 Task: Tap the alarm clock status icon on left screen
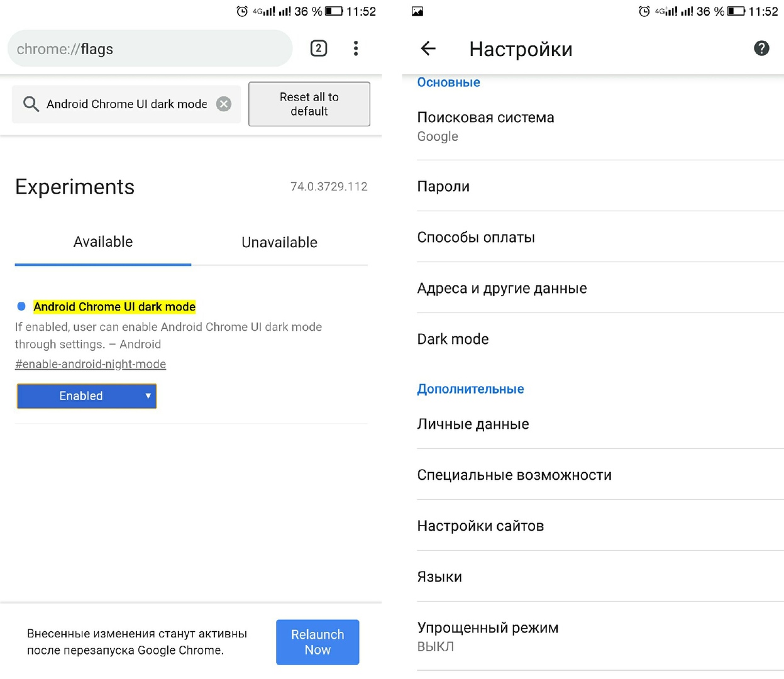click(x=242, y=11)
